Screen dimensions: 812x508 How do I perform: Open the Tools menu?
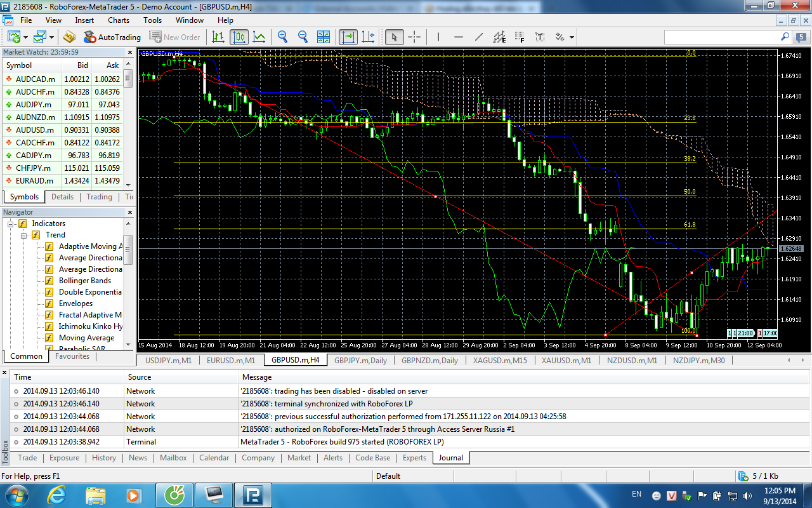coord(152,20)
